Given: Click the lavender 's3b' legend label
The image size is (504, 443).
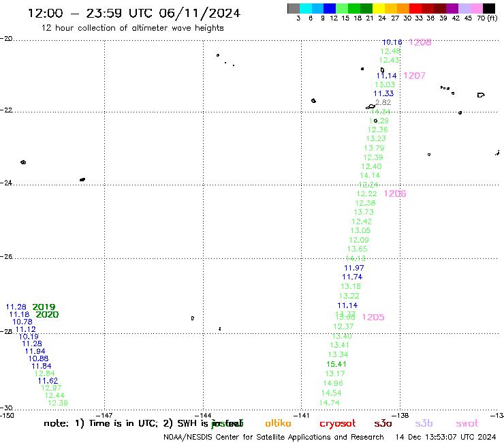Looking at the screenshot, I should (x=424, y=423).
